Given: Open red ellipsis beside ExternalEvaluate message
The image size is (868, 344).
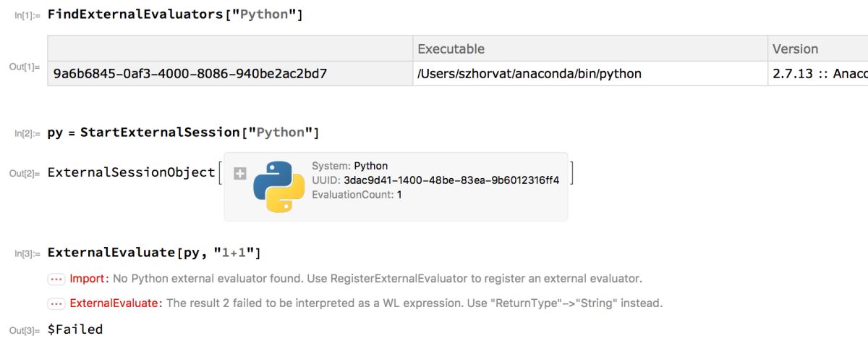Looking at the screenshot, I should point(56,303).
